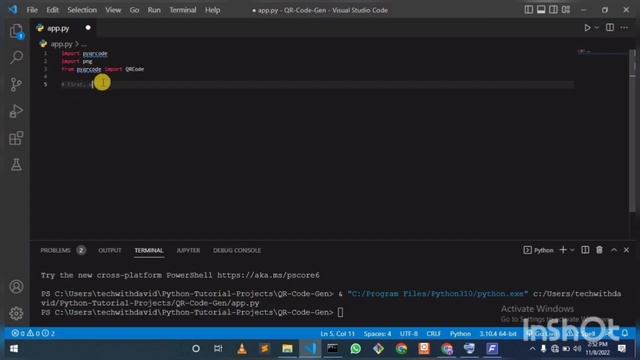Toggle primary side bar layout icon

pos(529,10)
